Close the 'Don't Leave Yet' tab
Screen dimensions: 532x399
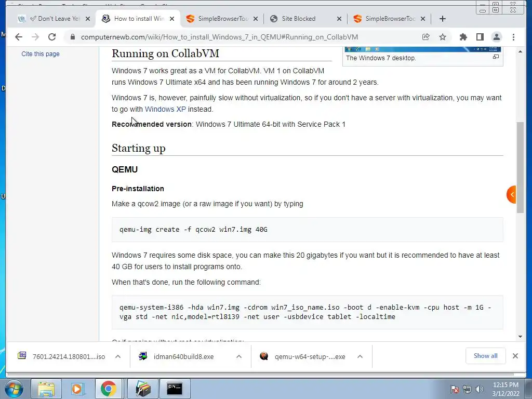(x=88, y=19)
